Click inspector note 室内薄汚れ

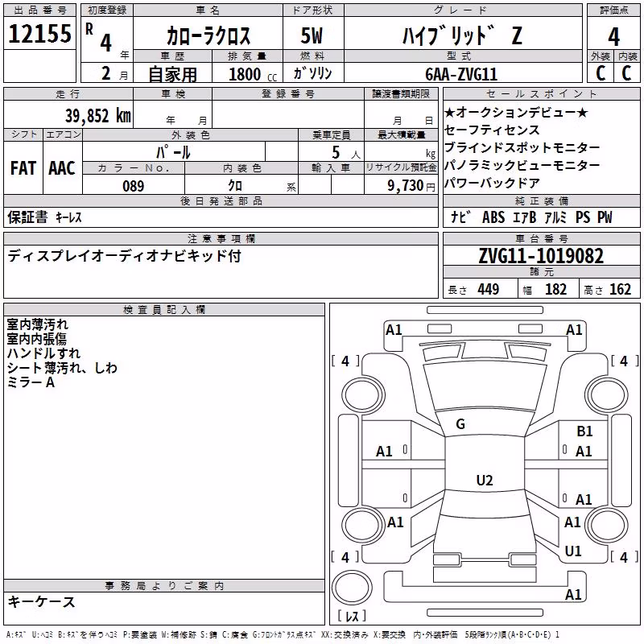[x=37, y=324]
